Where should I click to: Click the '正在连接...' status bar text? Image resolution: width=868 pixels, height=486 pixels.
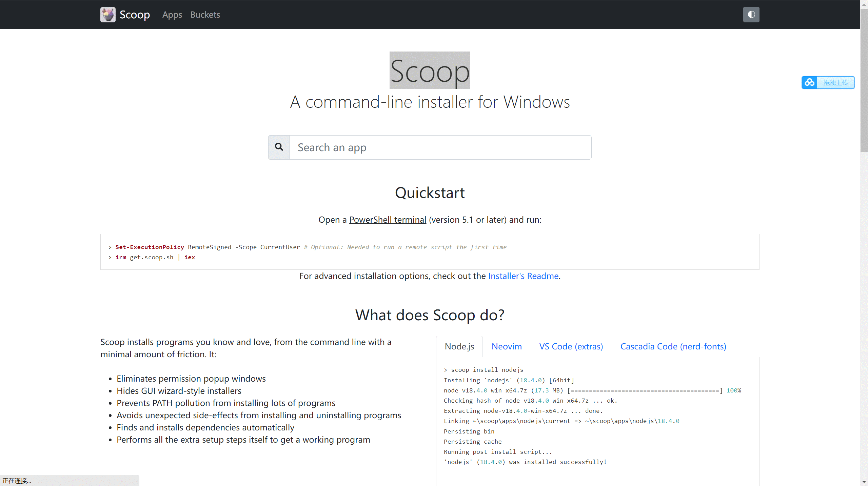pyautogui.click(x=17, y=481)
